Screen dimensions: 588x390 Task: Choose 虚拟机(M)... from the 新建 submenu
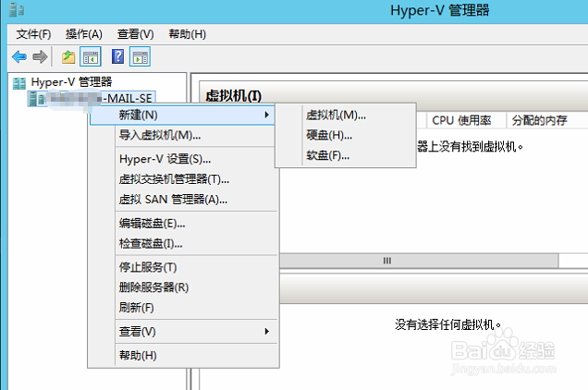click(x=346, y=116)
